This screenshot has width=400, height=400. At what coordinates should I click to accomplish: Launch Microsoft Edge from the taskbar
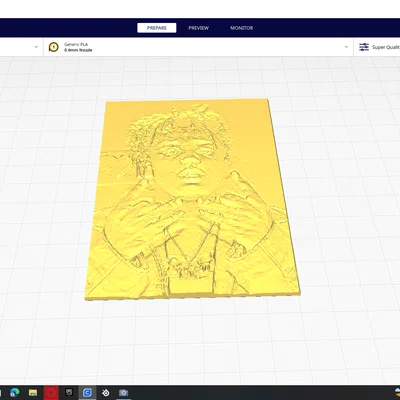pos(15,393)
